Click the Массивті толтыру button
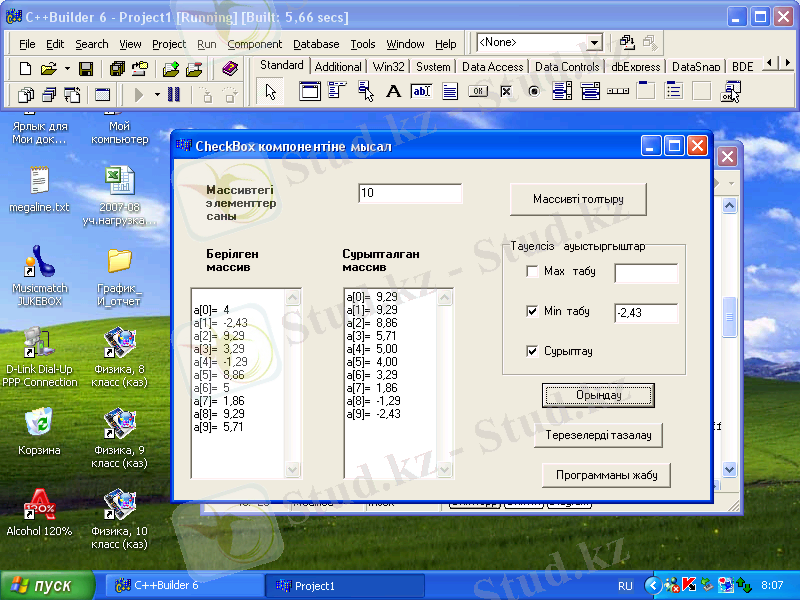The height and width of the screenshot is (600, 800). pos(578,199)
